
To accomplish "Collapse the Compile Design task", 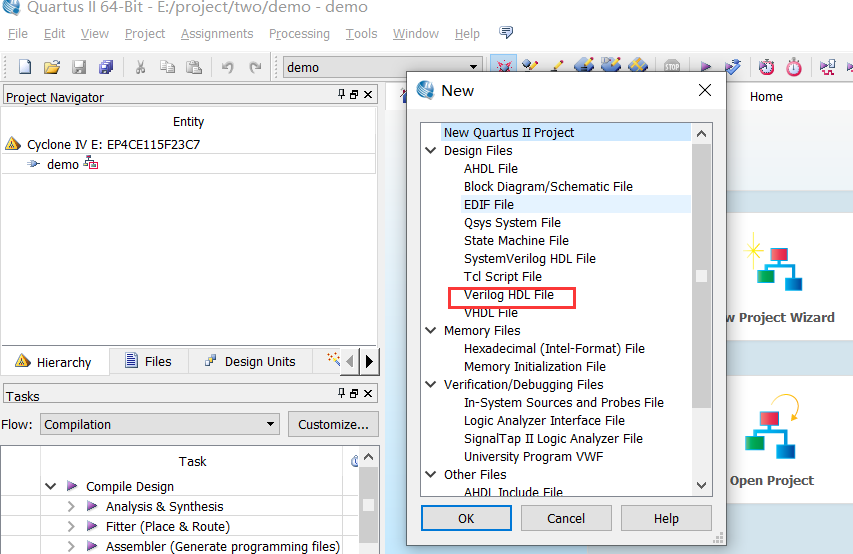I will (51, 486).
